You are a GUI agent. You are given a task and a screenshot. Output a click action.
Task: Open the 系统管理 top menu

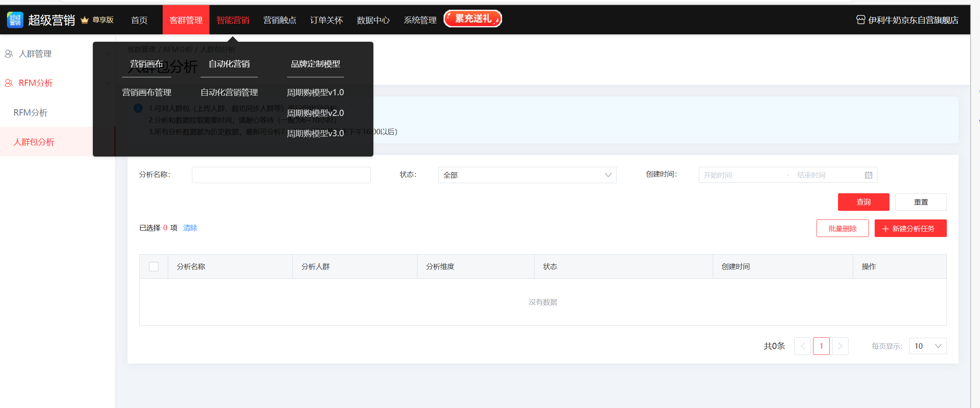(x=420, y=20)
